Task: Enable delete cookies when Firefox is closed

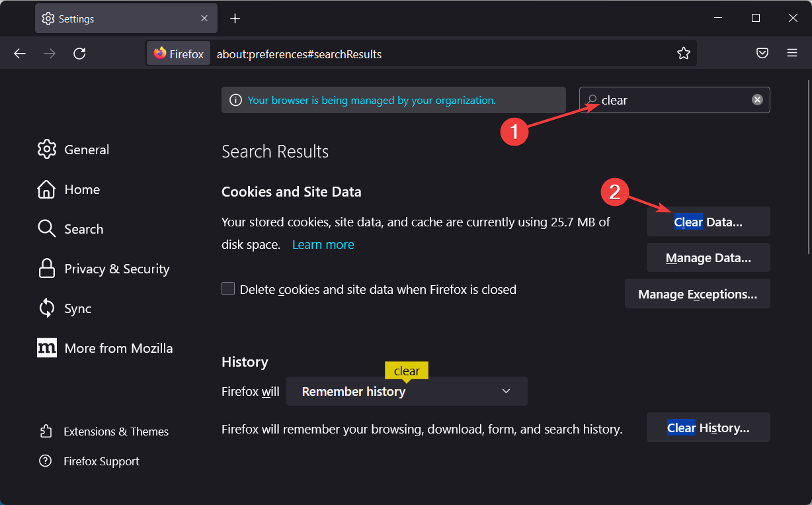Action: 228,289
